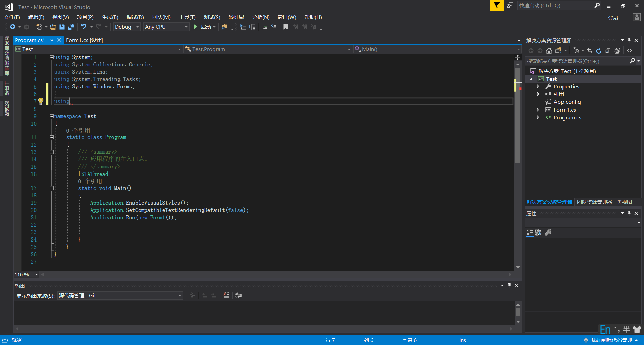Uncomment the selected lines
The image size is (644, 345).
click(273, 27)
